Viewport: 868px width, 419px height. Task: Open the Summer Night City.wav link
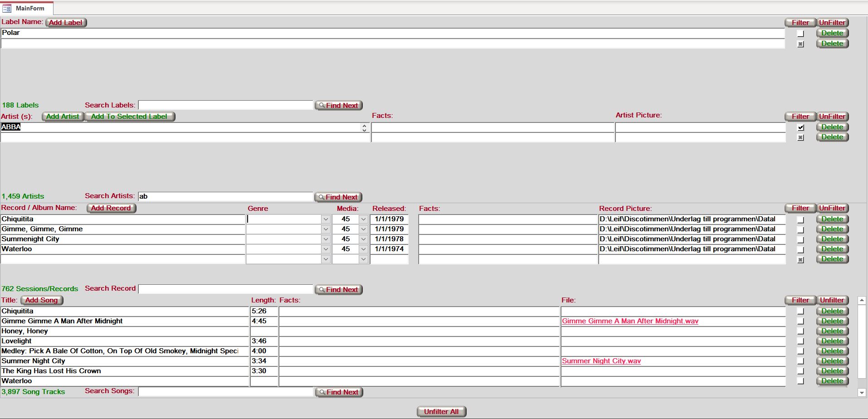601,361
